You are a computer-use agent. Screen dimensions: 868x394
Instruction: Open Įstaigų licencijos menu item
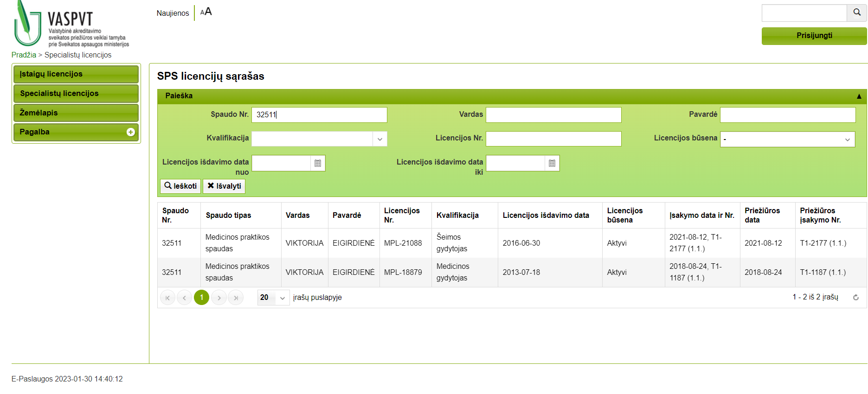76,74
